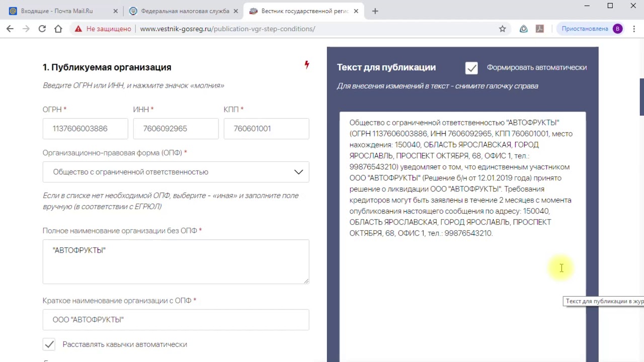This screenshot has height=362, width=644.
Task: Close the Mail.Ru tab
Action: click(x=115, y=11)
